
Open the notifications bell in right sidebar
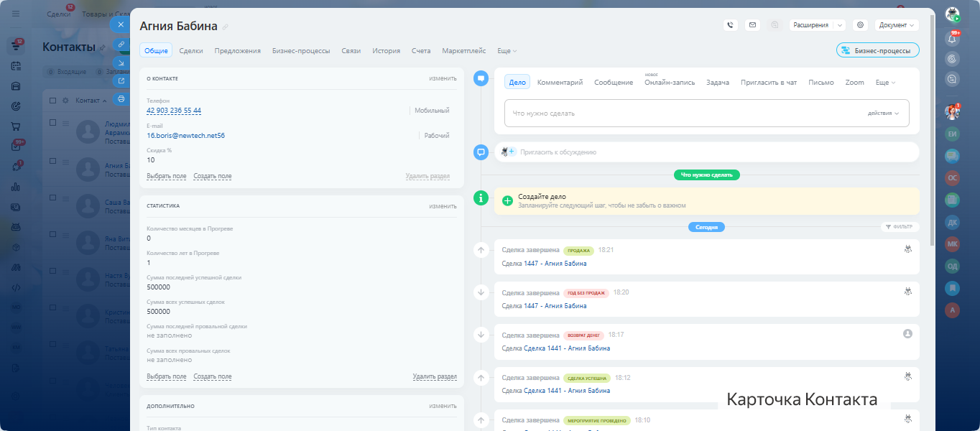(953, 39)
